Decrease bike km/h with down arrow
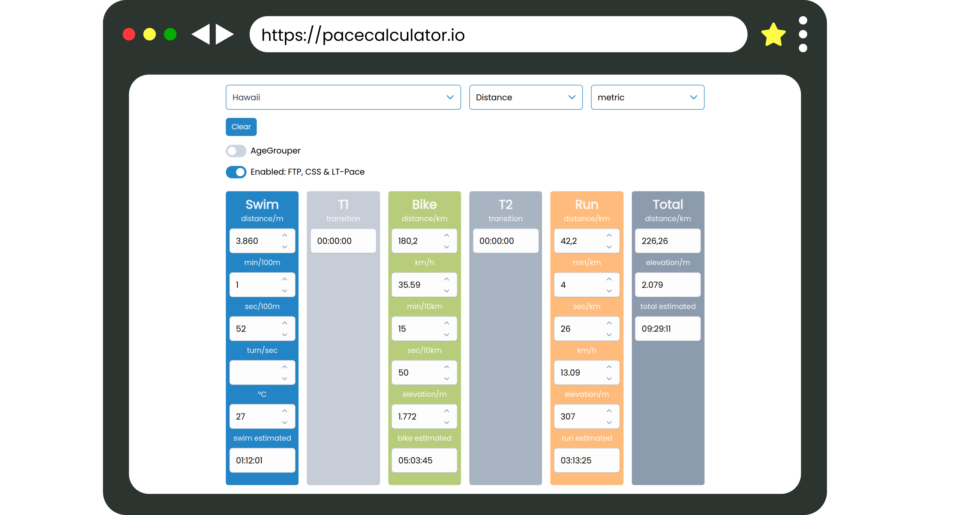 coord(447,291)
